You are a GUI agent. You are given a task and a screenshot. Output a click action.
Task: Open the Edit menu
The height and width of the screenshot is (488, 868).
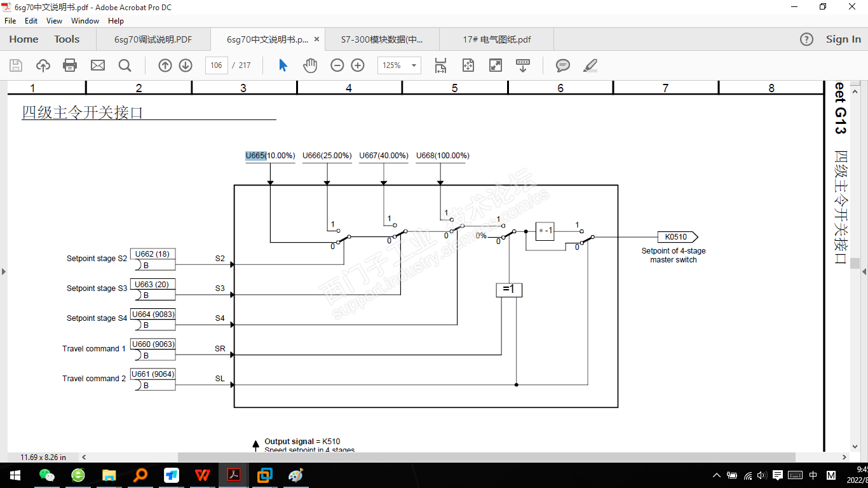31,21
